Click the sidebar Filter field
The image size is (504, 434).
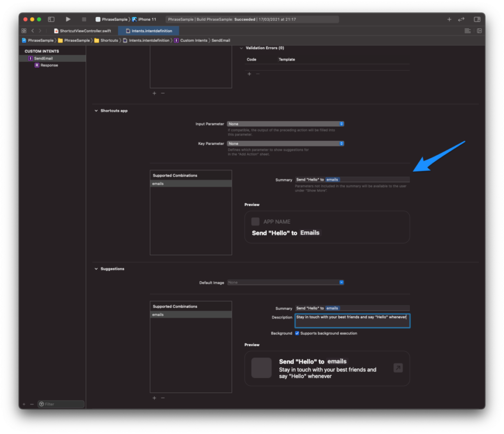tap(61, 404)
